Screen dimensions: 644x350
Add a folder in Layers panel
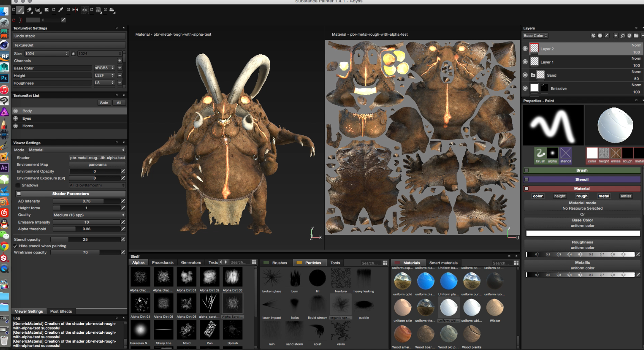(636, 36)
